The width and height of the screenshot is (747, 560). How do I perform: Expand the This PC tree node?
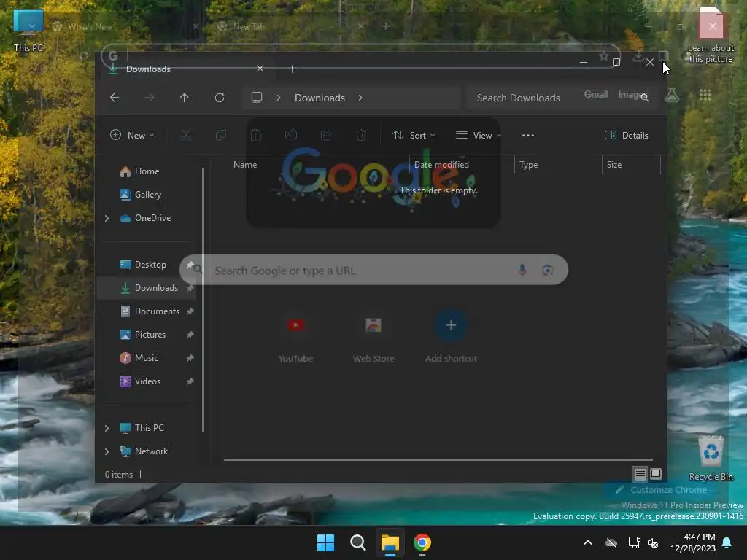(107, 428)
